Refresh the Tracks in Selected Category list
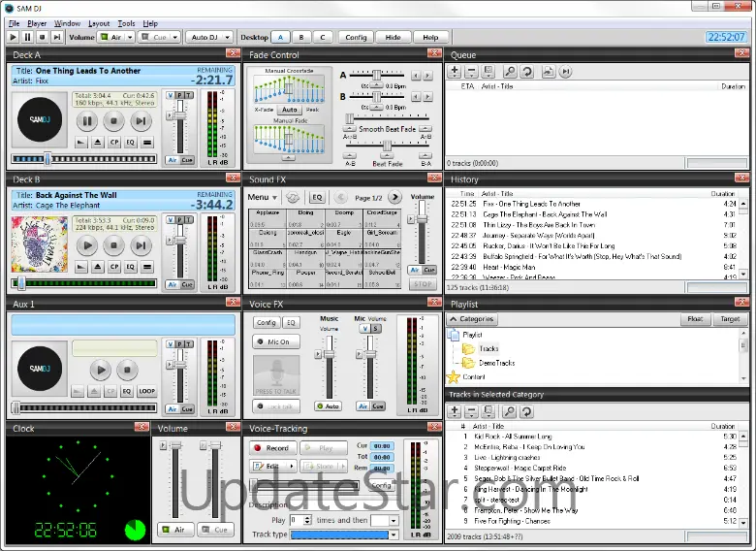 coord(526,411)
